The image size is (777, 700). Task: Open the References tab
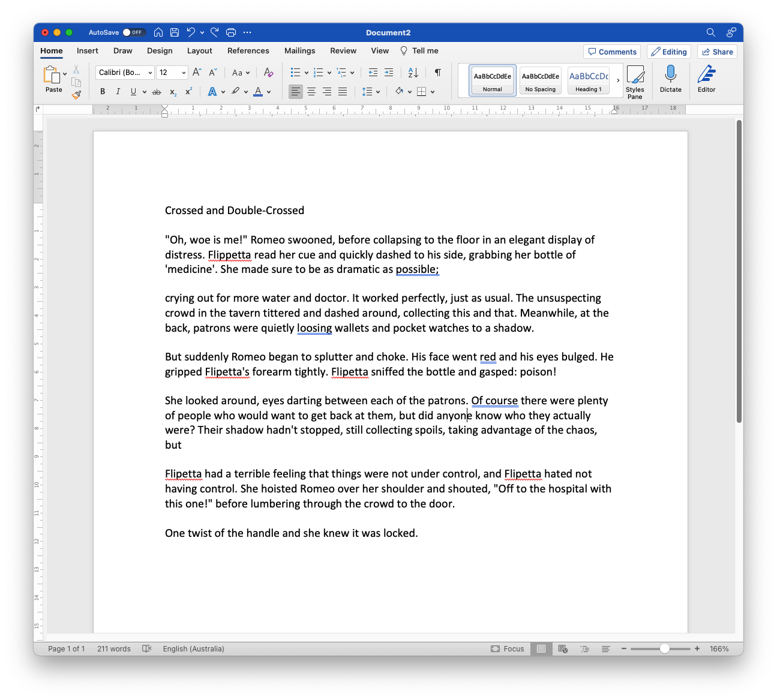pyautogui.click(x=248, y=51)
